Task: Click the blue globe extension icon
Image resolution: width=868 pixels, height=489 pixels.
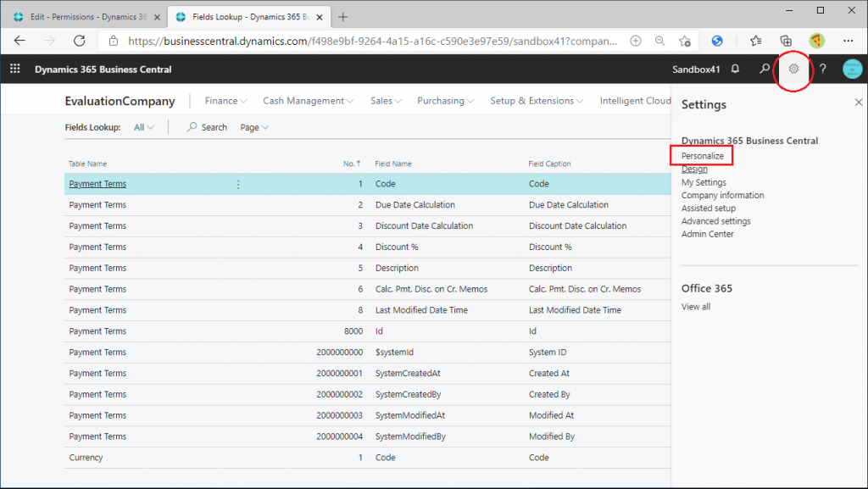Action: click(x=717, y=41)
